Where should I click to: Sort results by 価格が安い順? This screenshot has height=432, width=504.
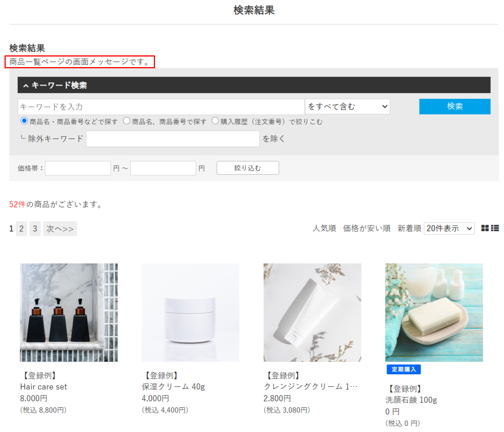click(366, 228)
